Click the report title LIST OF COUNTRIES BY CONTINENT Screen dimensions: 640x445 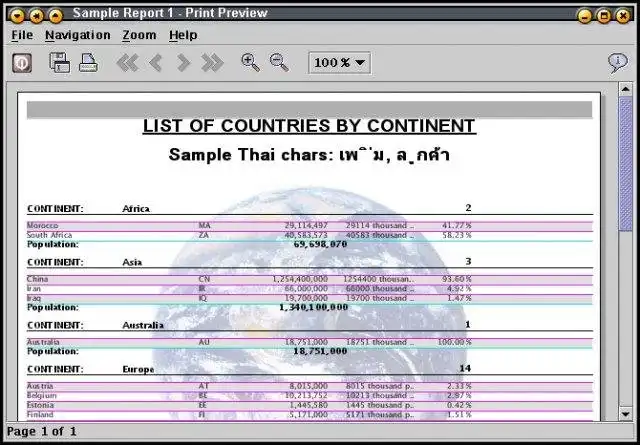pyautogui.click(x=309, y=126)
